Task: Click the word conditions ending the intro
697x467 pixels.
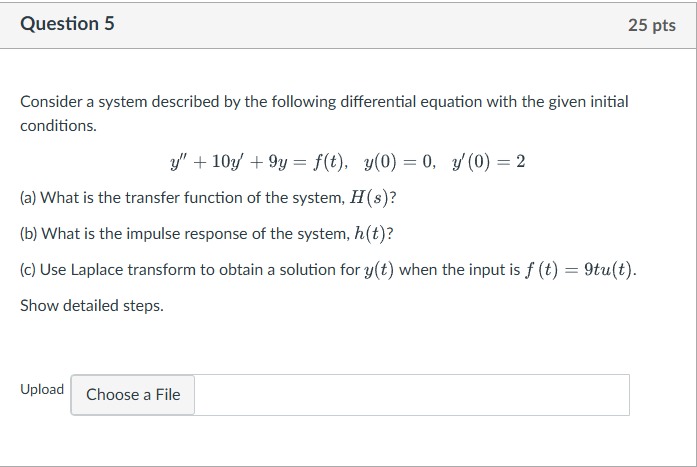Action: coord(58,126)
